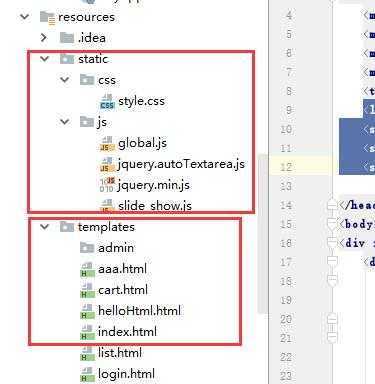Click line number 22 in gutter

[x=286, y=357]
